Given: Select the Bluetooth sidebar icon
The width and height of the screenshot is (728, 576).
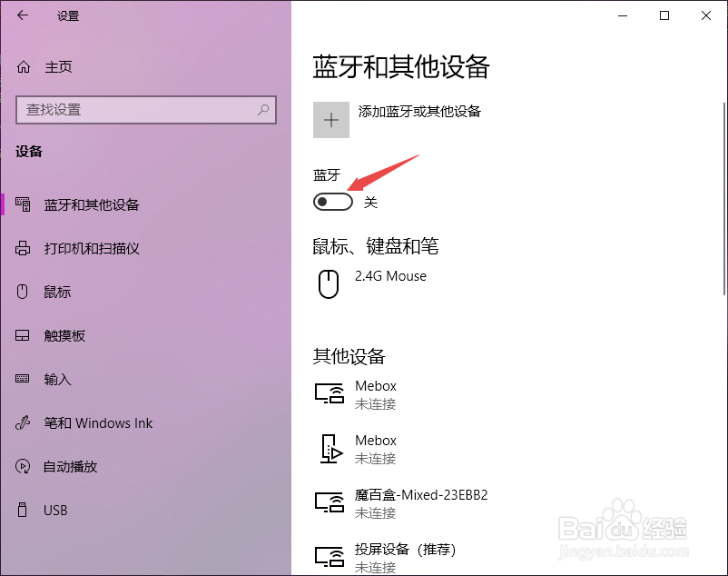Looking at the screenshot, I should click(22, 204).
